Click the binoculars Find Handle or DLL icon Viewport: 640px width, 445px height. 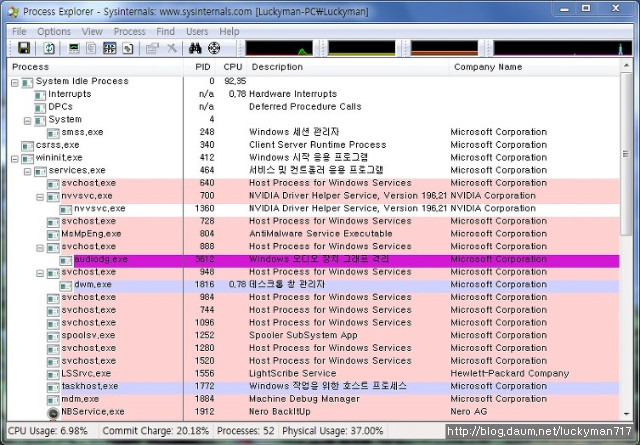click(x=195, y=48)
